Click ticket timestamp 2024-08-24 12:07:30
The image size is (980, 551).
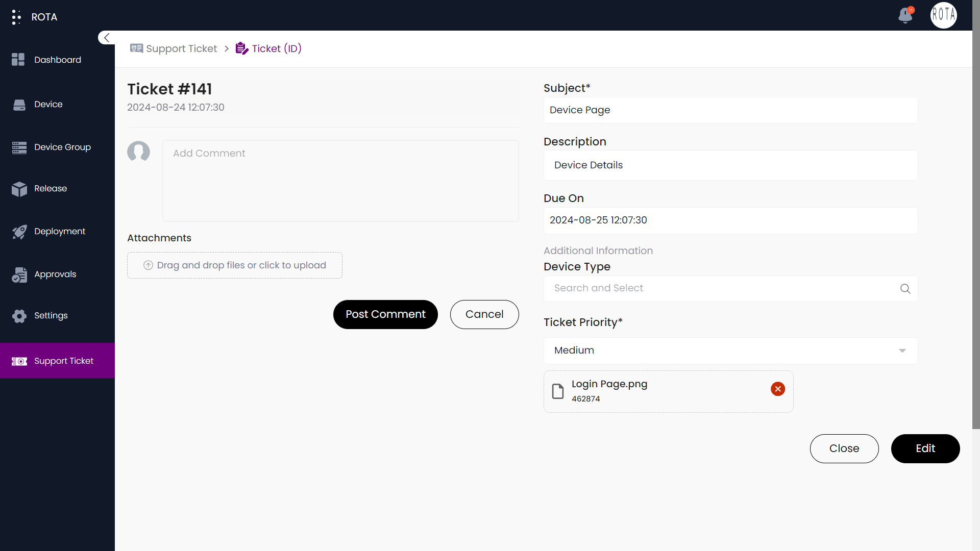coord(176,108)
